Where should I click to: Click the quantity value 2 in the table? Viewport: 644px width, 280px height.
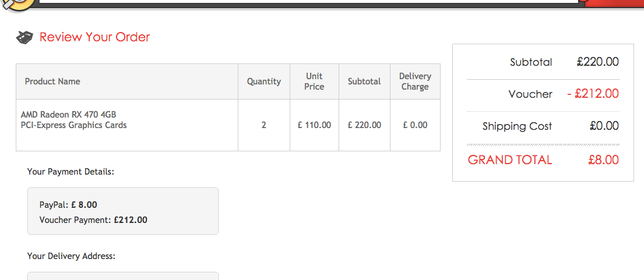click(x=264, y=125)
